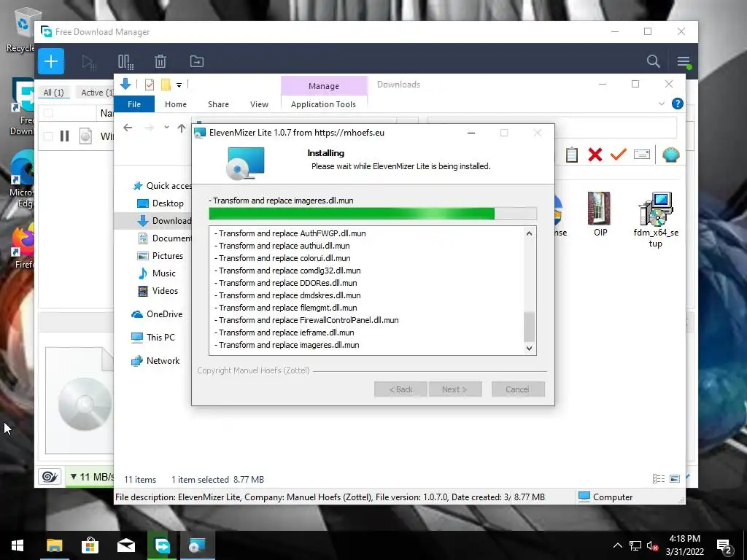Click the shell icon in Explorer toolbar
This screenshot has width=747, height=560.
[671, 155]
